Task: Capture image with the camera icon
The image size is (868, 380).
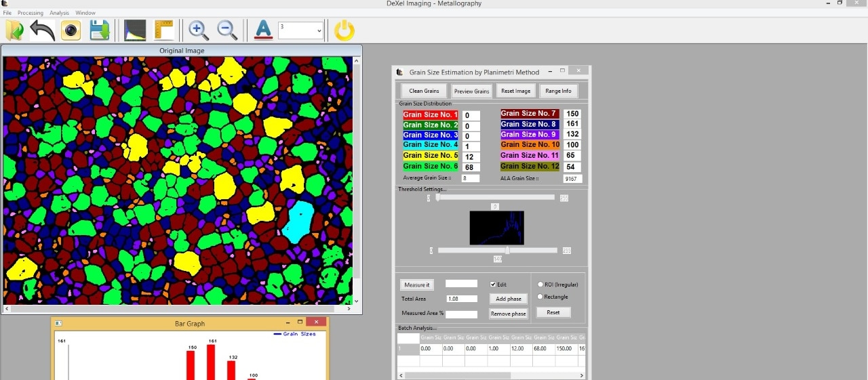Action: click(71, 30)
